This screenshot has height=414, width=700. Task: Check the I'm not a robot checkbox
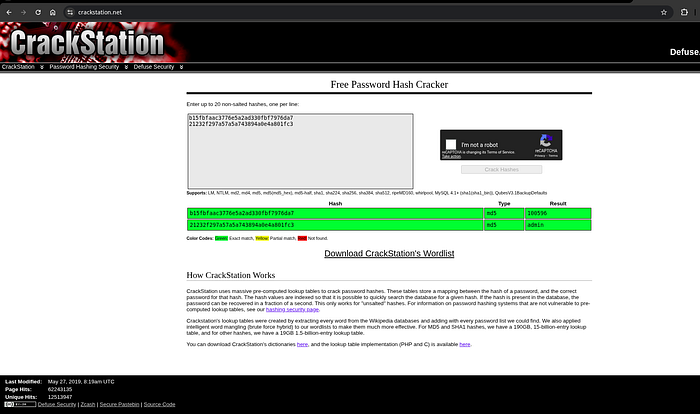coord(451,144)
